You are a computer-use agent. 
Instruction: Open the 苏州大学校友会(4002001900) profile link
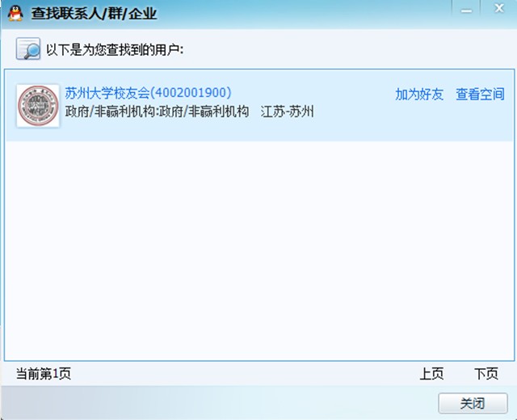[148, 93]
